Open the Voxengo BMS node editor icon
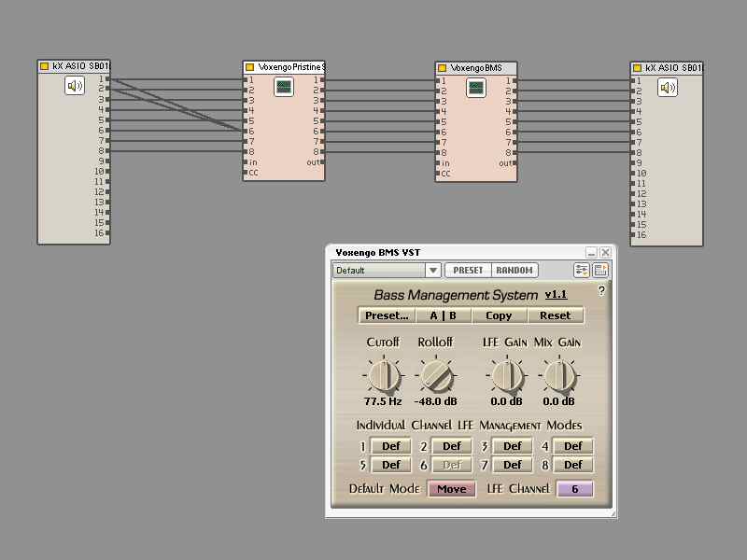This screenshot has height=560, width=747. point(476,88)
